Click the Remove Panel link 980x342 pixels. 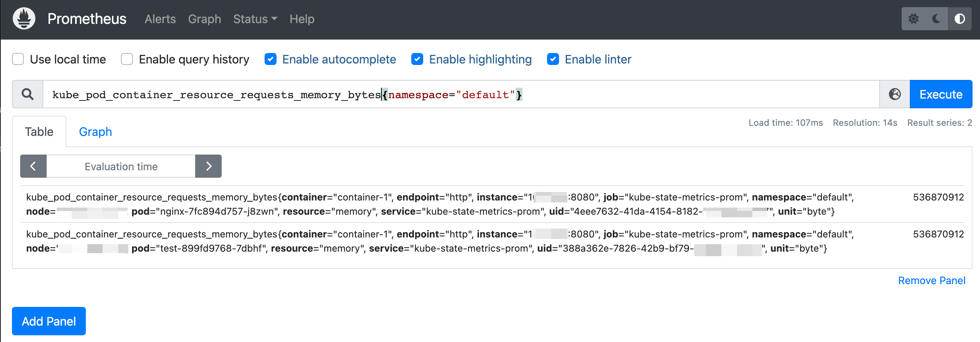(x=931, y=280)
